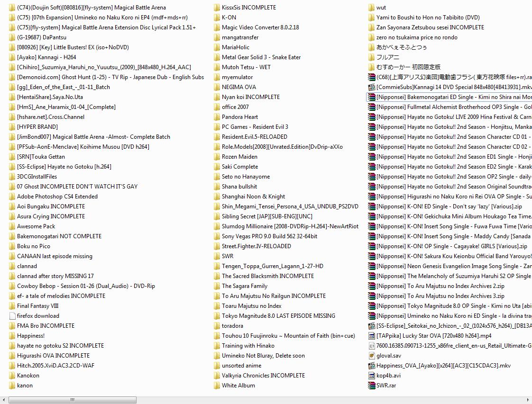Select the [HYPER BRAND] folder
This screenshot has width=532, height=404.
tap(37, 127)
